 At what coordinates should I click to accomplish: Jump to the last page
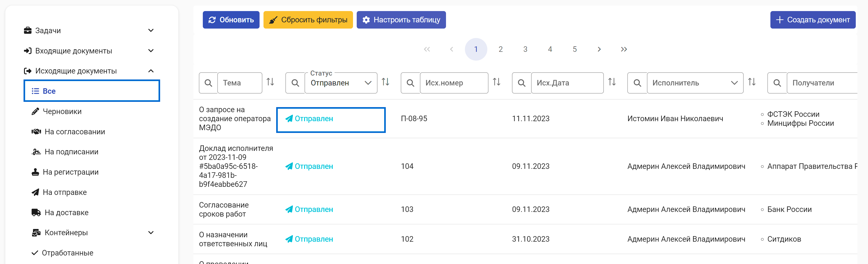click(624, 50)
